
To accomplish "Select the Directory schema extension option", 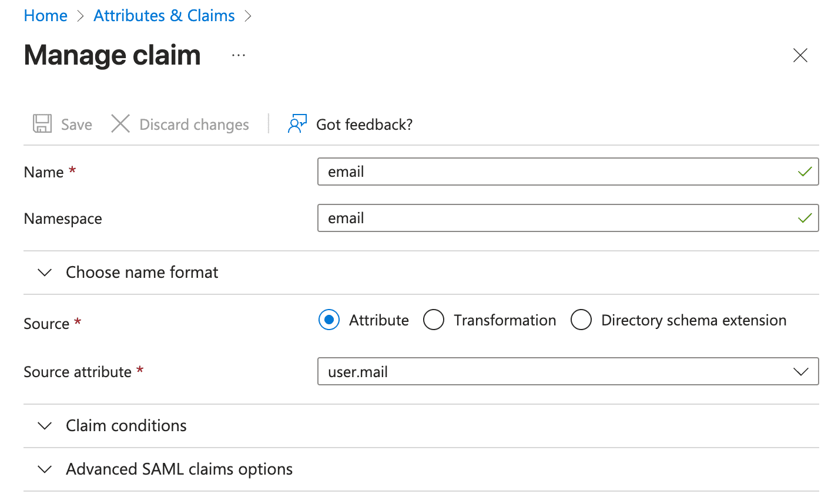I will coord(581,320).
